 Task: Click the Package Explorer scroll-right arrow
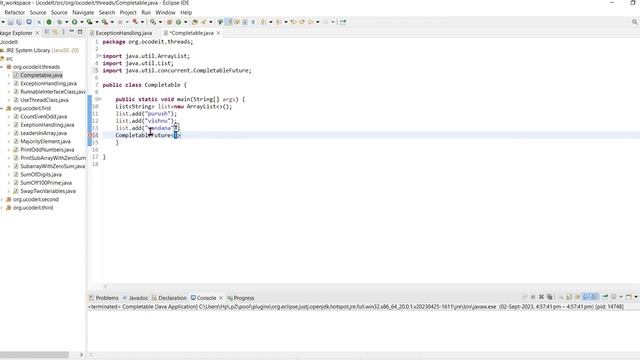point(81,355)
